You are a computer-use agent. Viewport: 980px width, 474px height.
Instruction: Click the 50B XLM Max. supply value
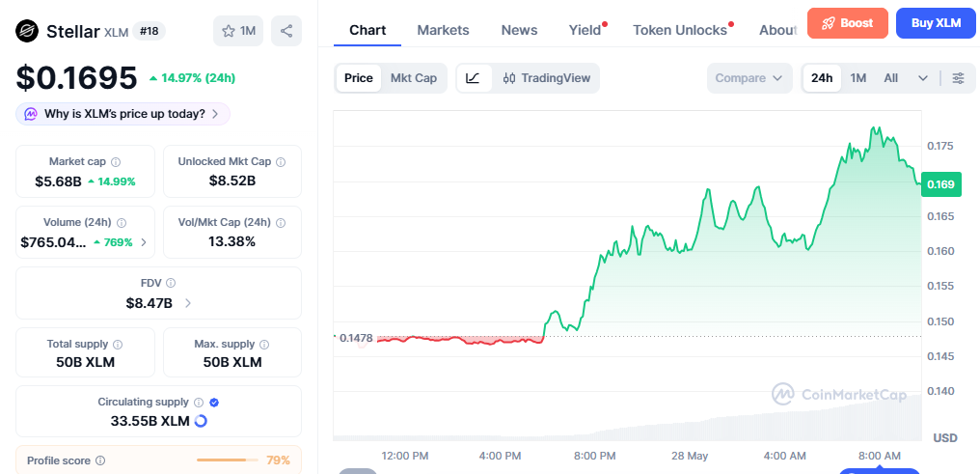pos(232,362)
